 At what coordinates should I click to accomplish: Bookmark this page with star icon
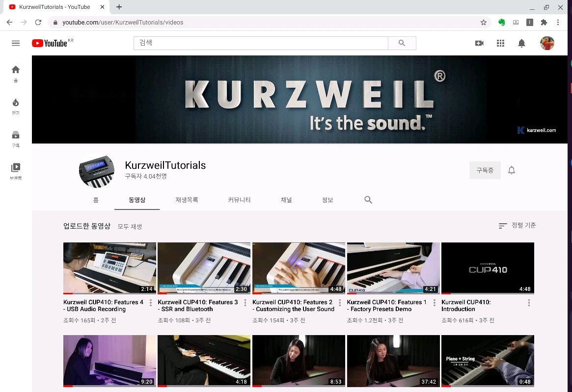click(483, 22)
